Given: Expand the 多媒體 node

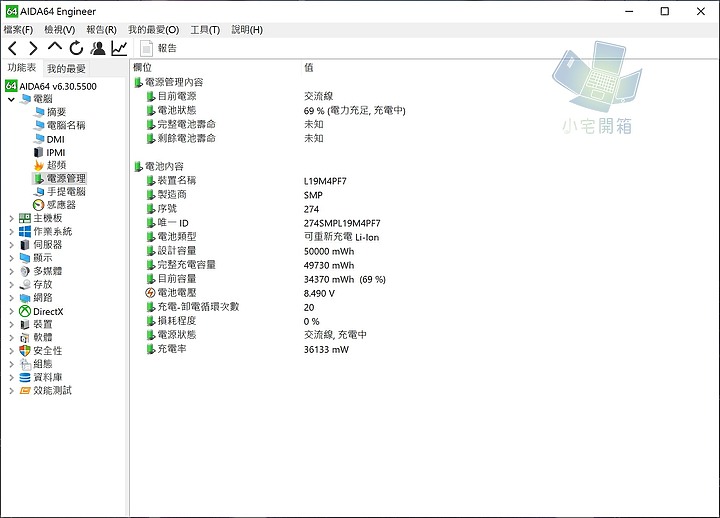Looking at the screenshot, I should pos(11,272).
